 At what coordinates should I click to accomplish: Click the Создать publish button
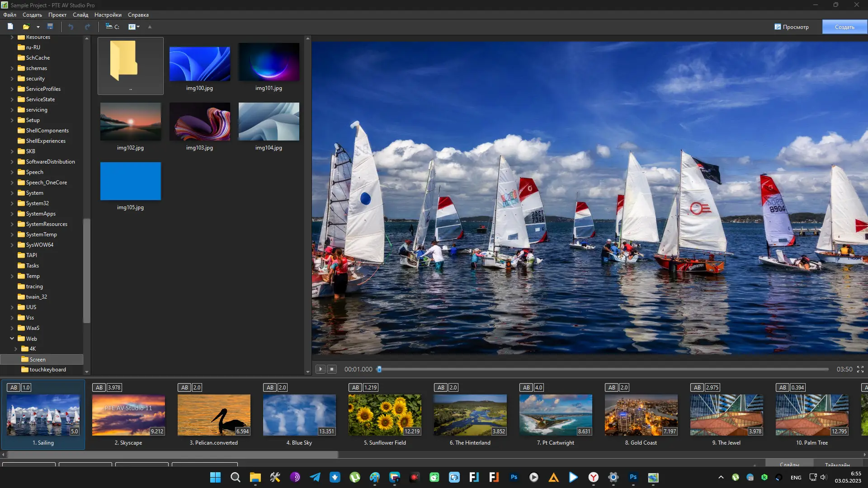click(844, 27)
